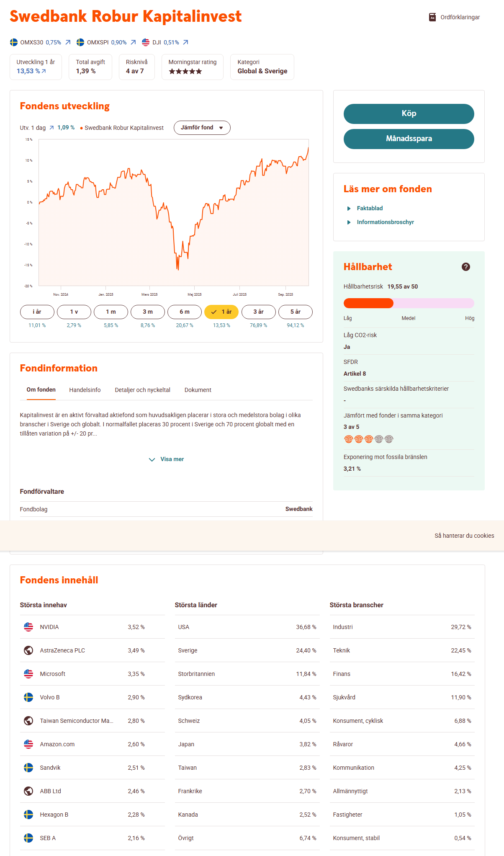
Task: Click the Hållbarhetsrisk progress bar
Action: click(409, 303)
